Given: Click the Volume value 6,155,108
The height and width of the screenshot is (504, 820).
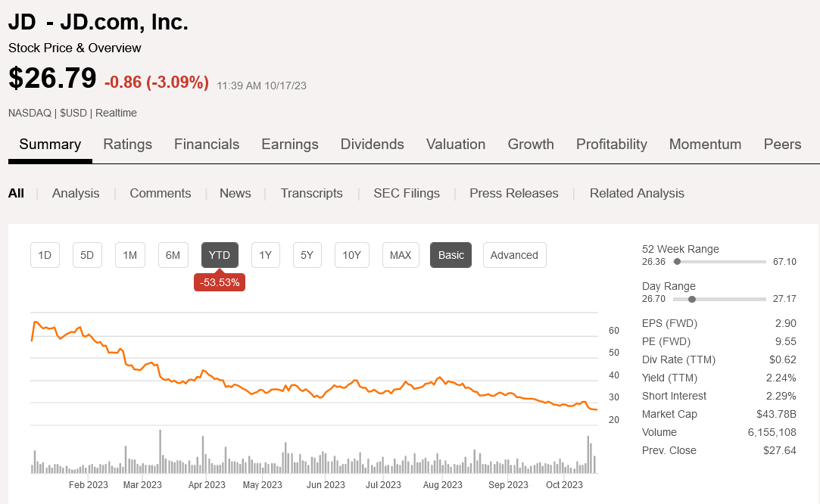Looking at the screenshot, I should point(772,432).
